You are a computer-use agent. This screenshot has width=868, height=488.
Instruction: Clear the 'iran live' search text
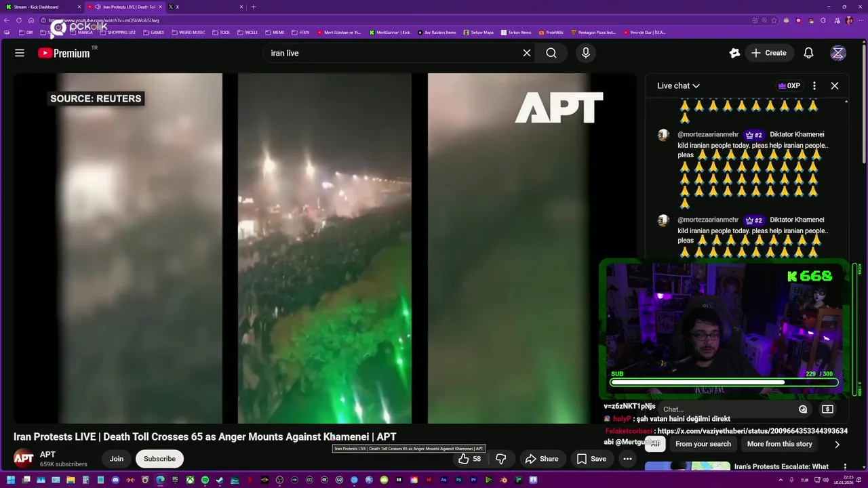click(x=526, y=53)
